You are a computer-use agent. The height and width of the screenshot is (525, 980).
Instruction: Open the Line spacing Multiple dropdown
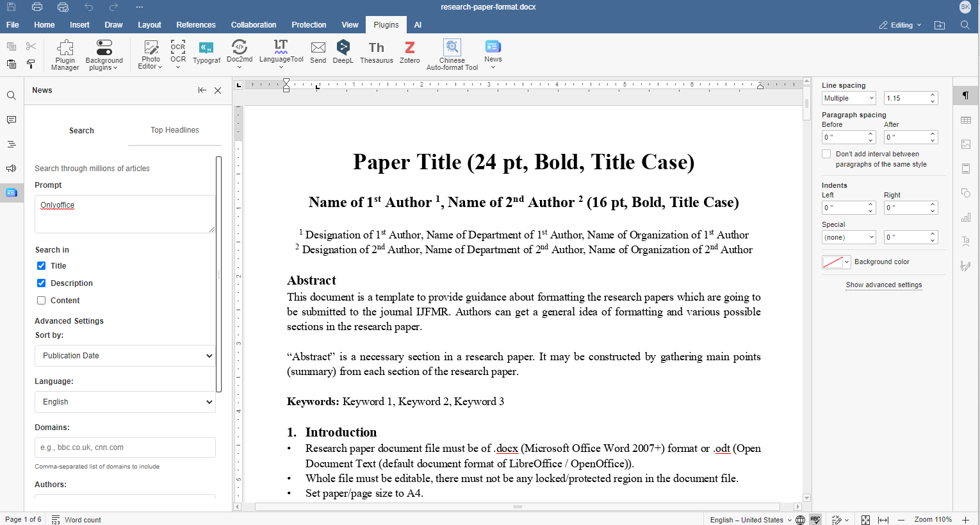pyautogui.click(x=849, y=97)
